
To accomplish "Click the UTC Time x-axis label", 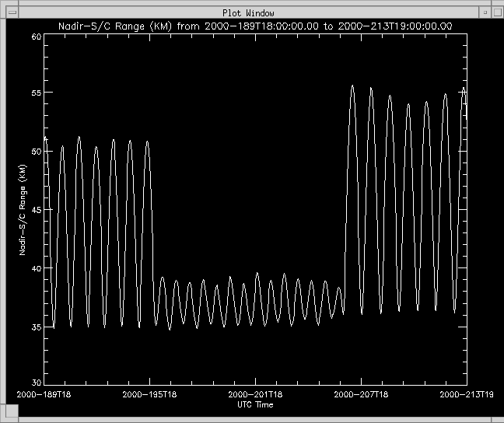I will coord(254,404).
